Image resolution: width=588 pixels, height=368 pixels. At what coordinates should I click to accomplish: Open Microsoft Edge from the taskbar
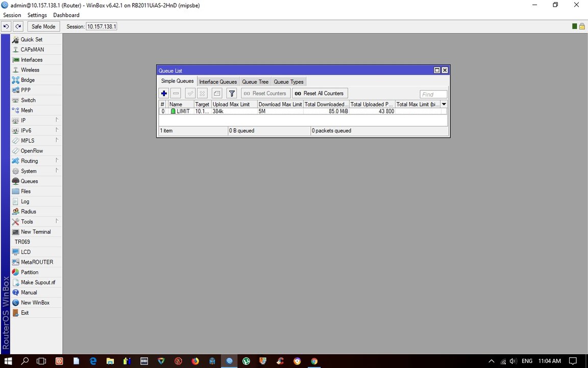[93, 361]
